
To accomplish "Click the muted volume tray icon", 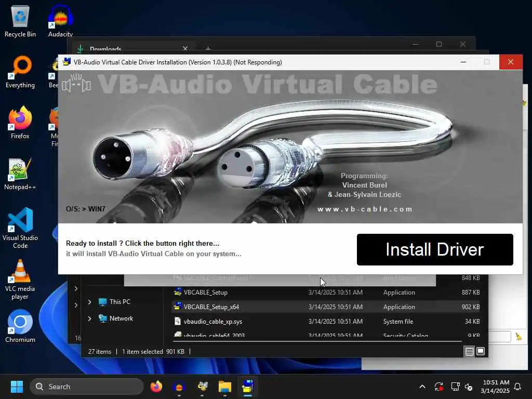I will (x=469, y=387).
